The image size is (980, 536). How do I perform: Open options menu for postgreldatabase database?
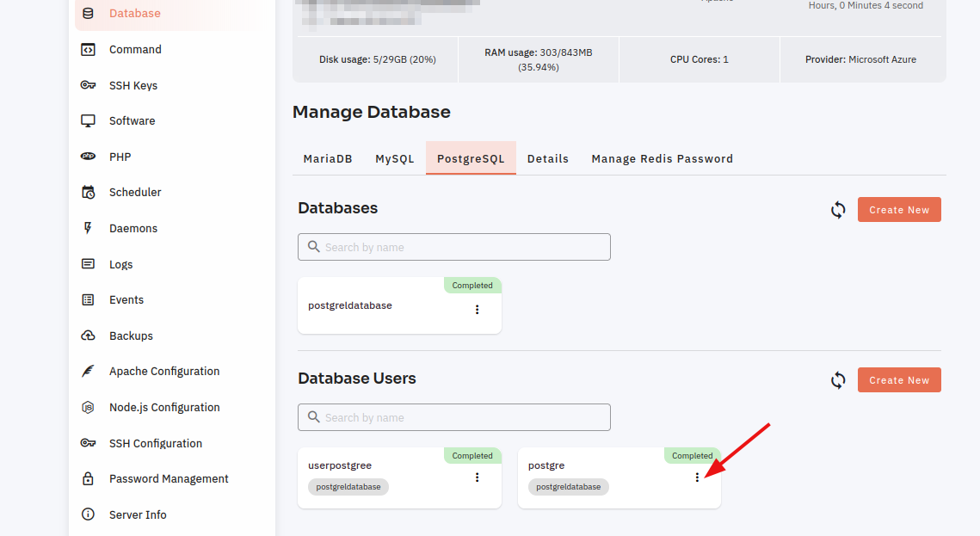[477, 309]
